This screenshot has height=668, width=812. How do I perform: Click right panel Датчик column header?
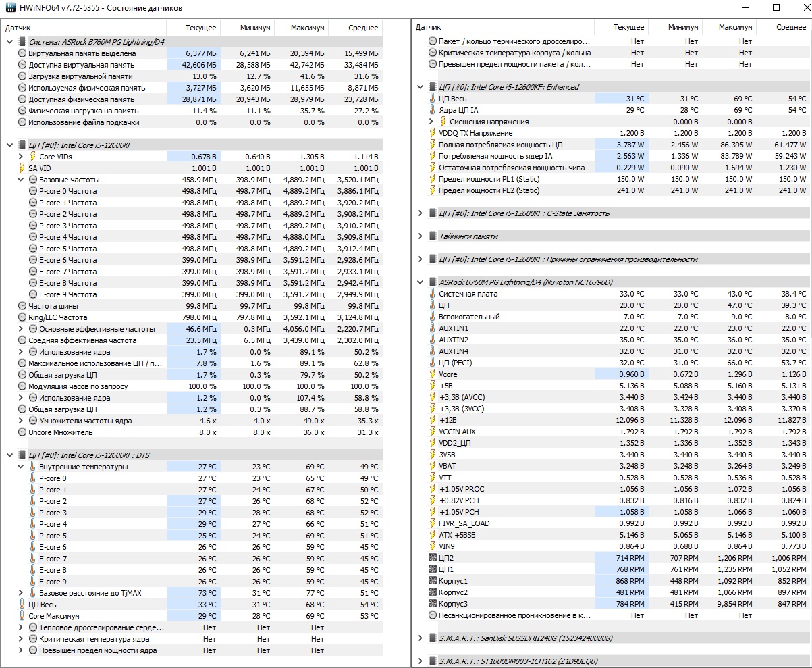click(503, 27)
